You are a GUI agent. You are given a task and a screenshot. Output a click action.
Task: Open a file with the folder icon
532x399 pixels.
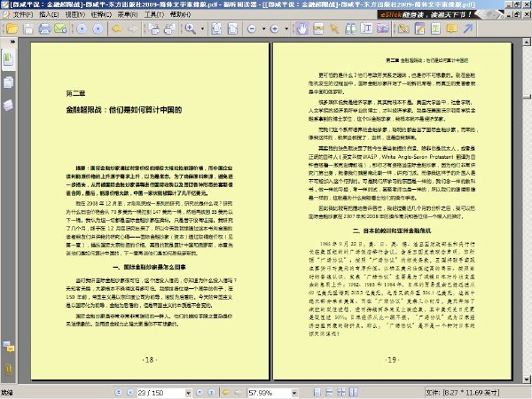click(12, 28)
